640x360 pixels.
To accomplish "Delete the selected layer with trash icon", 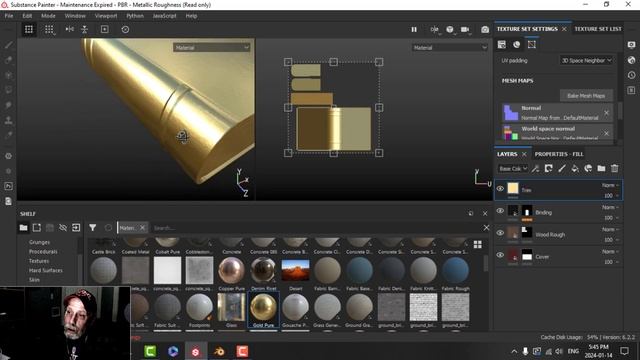I will coord(615,169).
